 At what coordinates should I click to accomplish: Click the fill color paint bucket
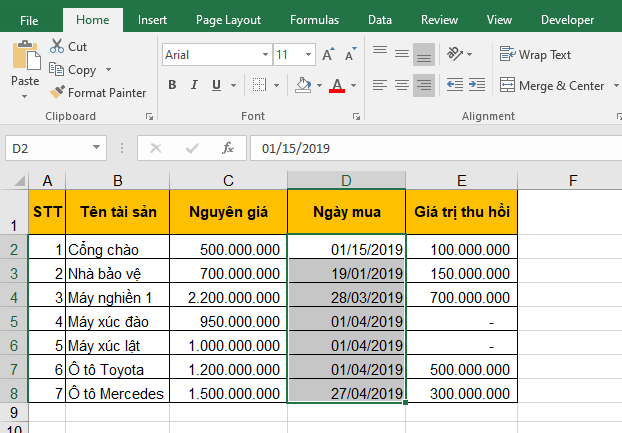point(304,85)
